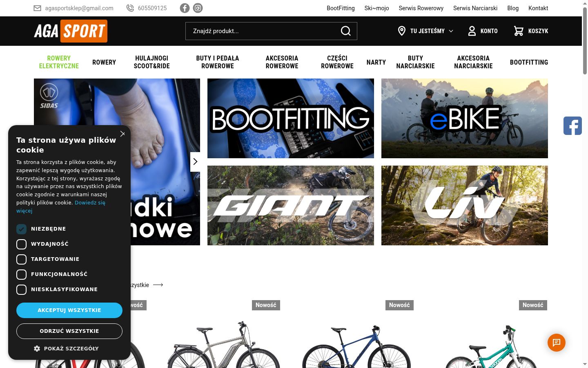Click Akceptuj wszystkie button

(x=69, y=310)
